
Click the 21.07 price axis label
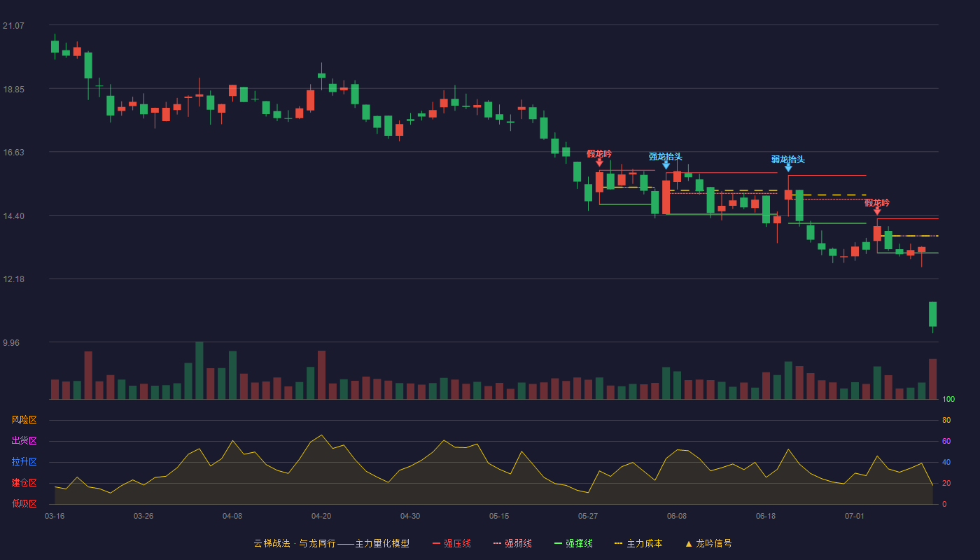(13, 26)
